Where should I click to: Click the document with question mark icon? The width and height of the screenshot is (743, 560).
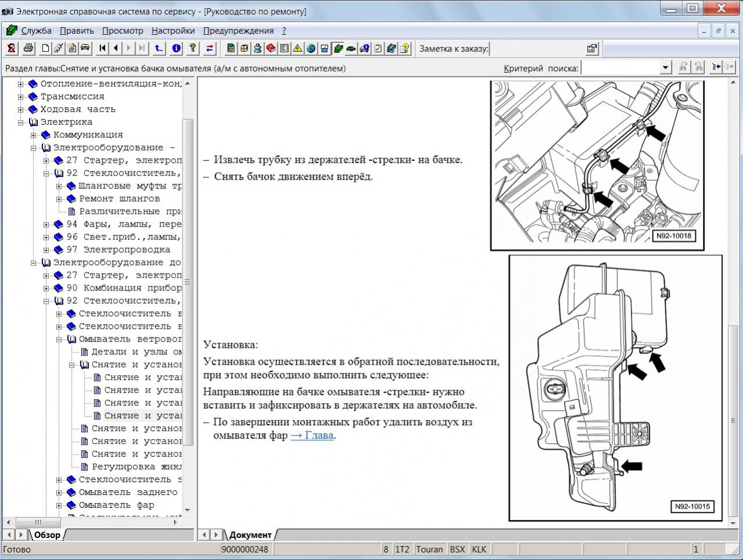(x=404, y=48)
